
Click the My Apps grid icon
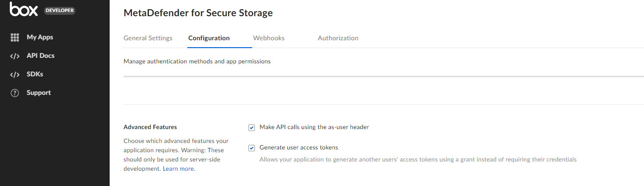point(15,37)
